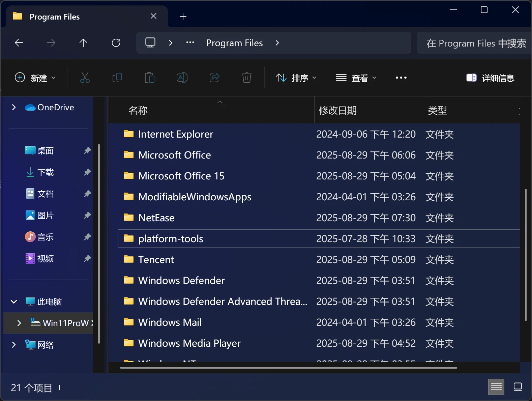Select the Windows Mail folder

click(x=319, y=322)
